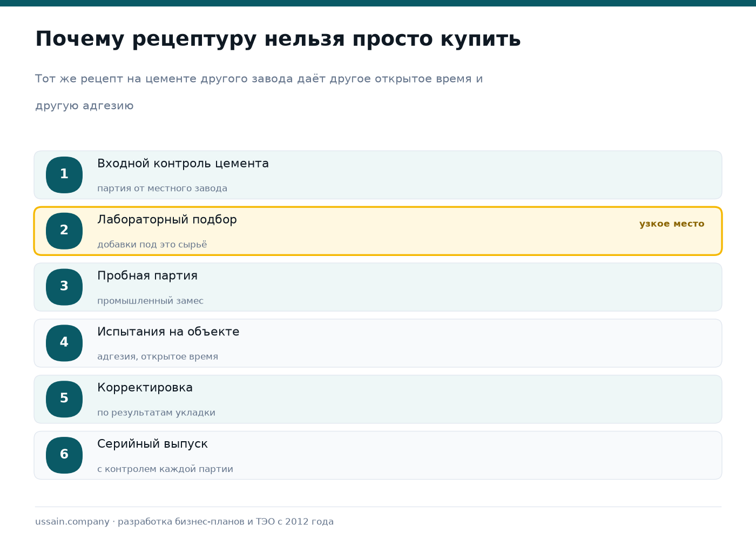Select the 'Пробная партия' heading

click(147, 276)
